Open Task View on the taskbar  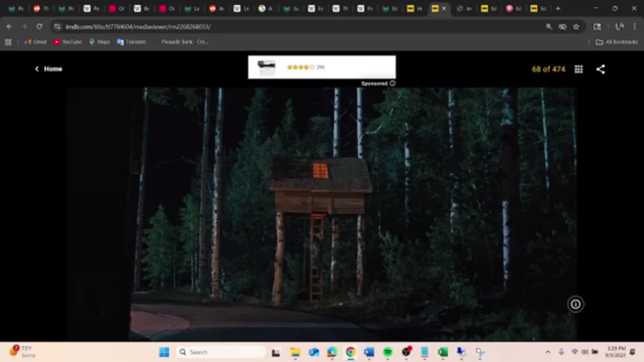point(276,352)
